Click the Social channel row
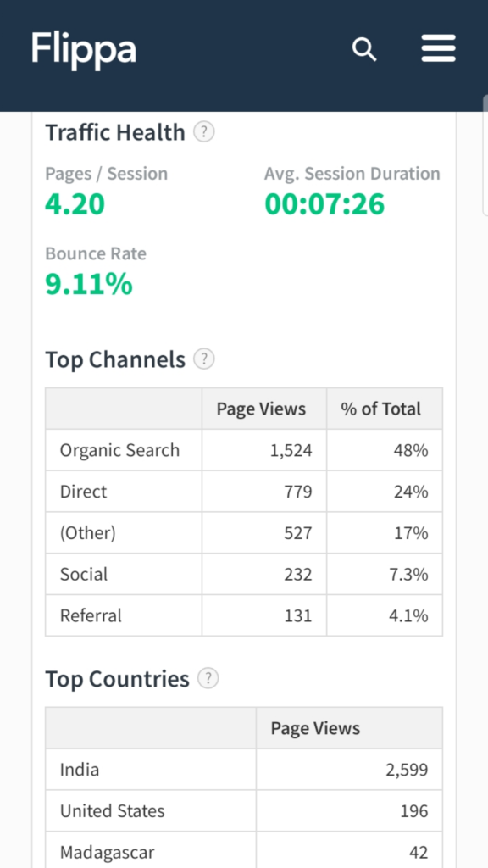 coord(244,574)
